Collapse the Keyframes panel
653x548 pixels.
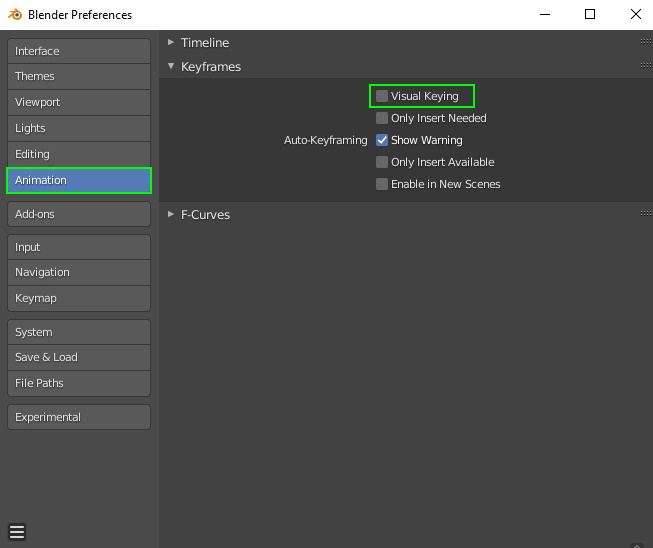pos(171,66)
